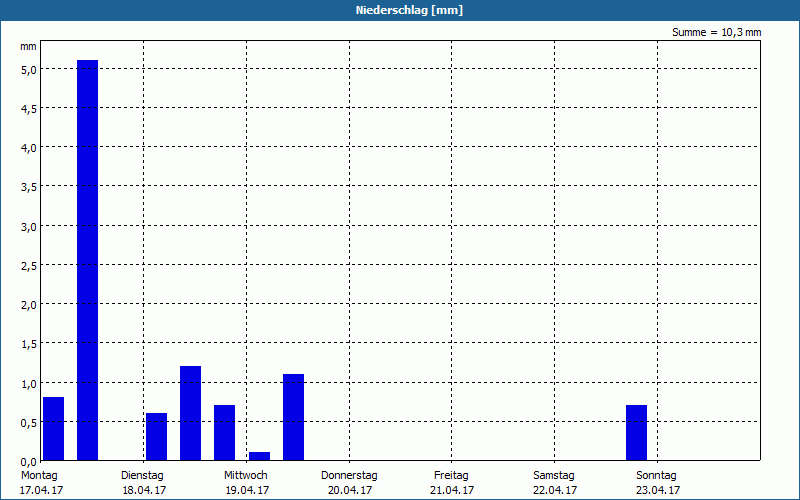Click the 1,0 y-axis value
Screen dimensions: 800x500
(x=29, y=384)
